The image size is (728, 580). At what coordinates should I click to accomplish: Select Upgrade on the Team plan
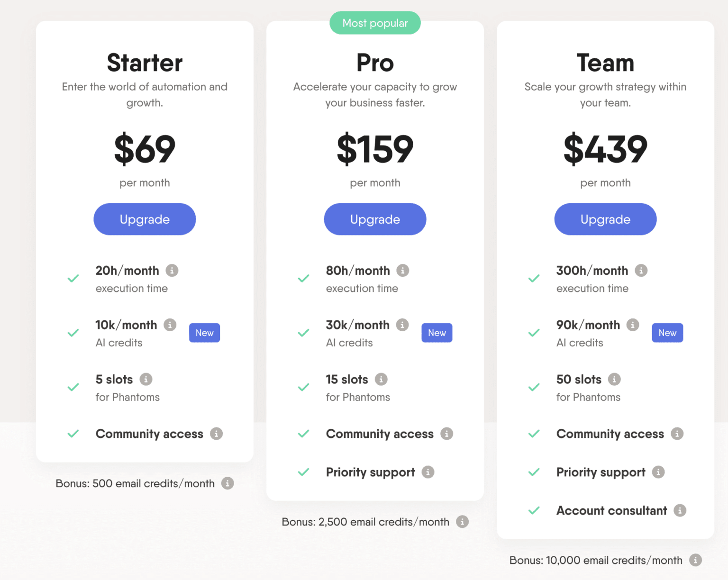605,219
